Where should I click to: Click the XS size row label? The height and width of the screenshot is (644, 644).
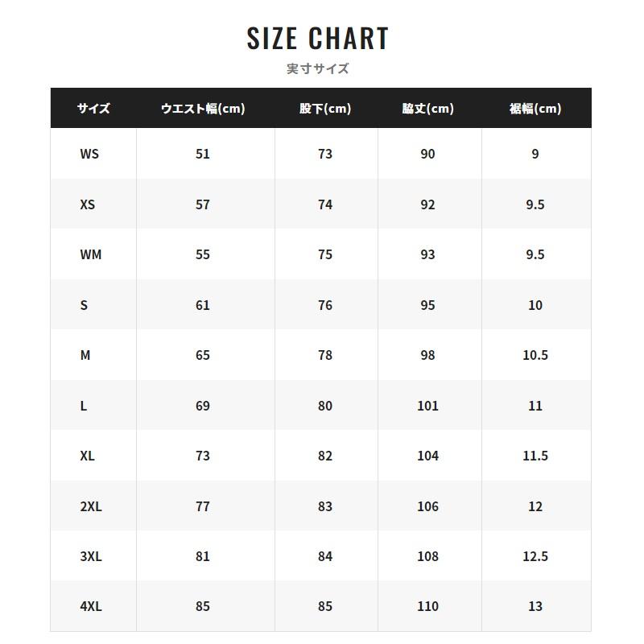tap(88, 204)
